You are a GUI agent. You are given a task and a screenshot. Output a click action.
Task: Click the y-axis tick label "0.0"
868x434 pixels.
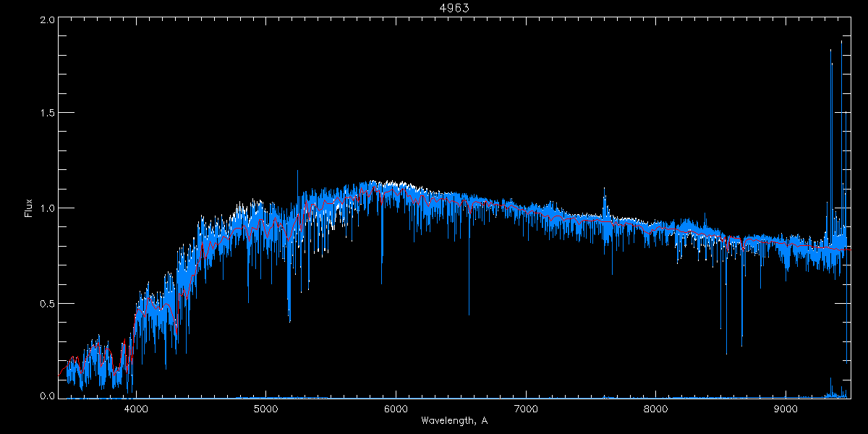pyautogui.click(x=47, y=396)
